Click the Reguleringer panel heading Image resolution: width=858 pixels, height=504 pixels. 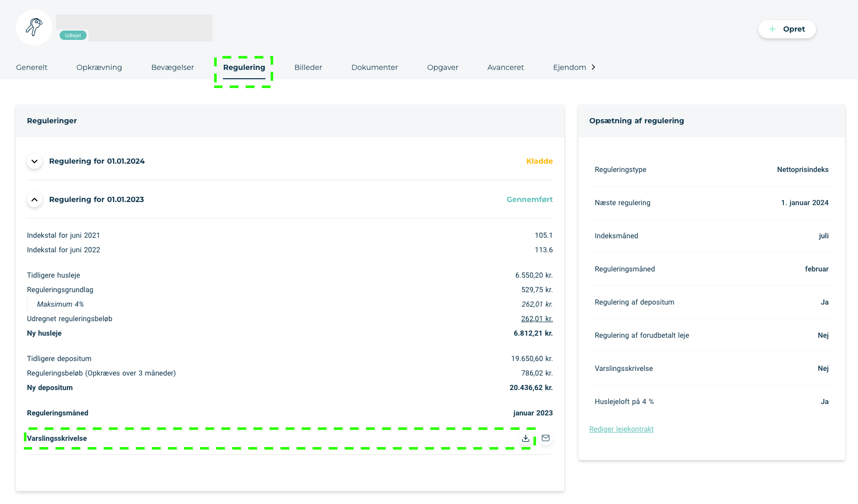pos(52,121)
